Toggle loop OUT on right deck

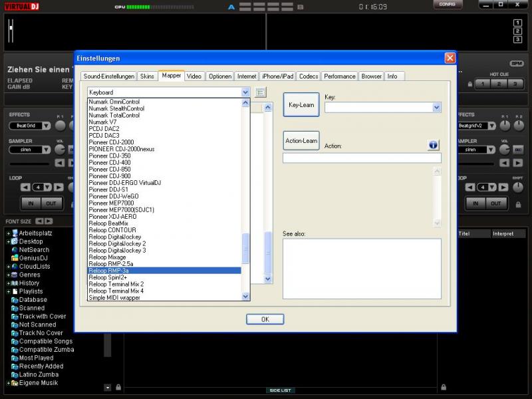[495, 203]
